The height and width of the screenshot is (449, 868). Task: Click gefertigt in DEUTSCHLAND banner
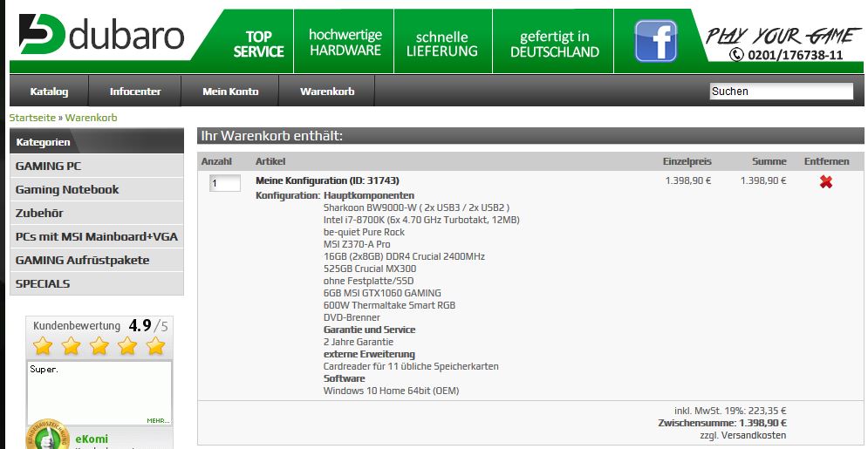click(x=555, y=44)
